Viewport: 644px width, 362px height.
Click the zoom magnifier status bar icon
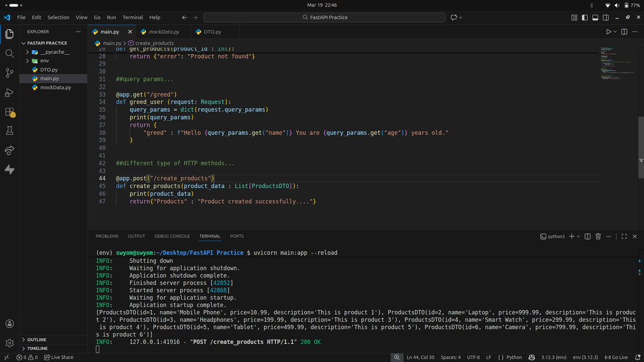click(397, 357)
